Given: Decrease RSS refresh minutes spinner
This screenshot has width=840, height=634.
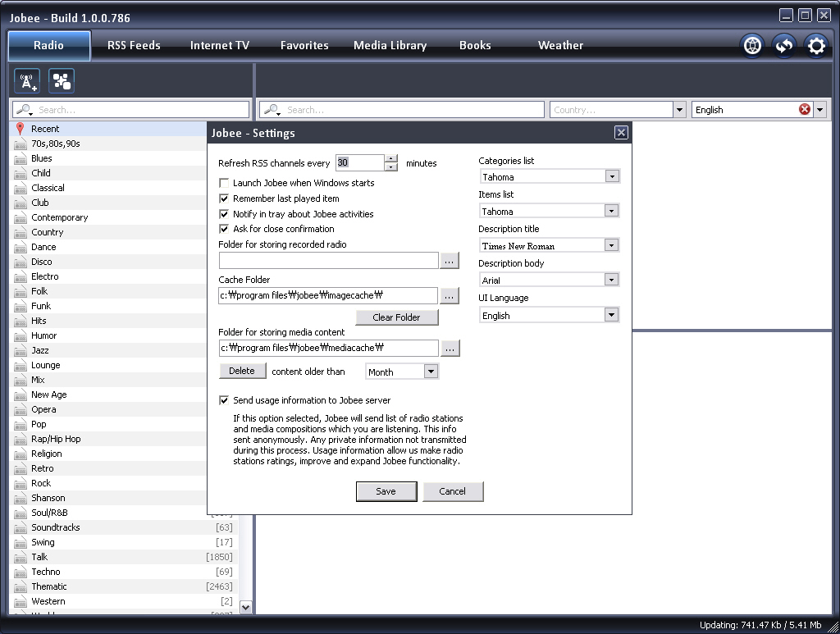Looking at the screenshot, I should [x=391, y=166].
